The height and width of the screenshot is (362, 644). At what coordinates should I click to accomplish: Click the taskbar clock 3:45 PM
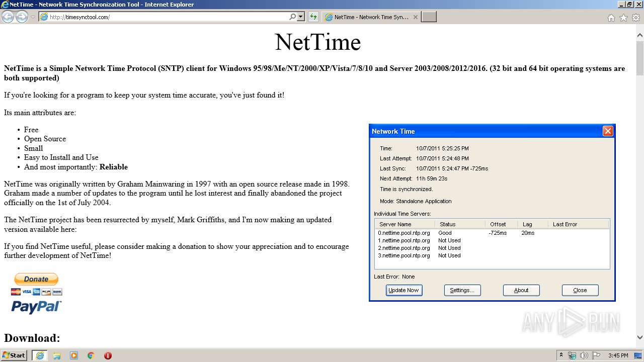pyautogui.click(x=618, y=355)
